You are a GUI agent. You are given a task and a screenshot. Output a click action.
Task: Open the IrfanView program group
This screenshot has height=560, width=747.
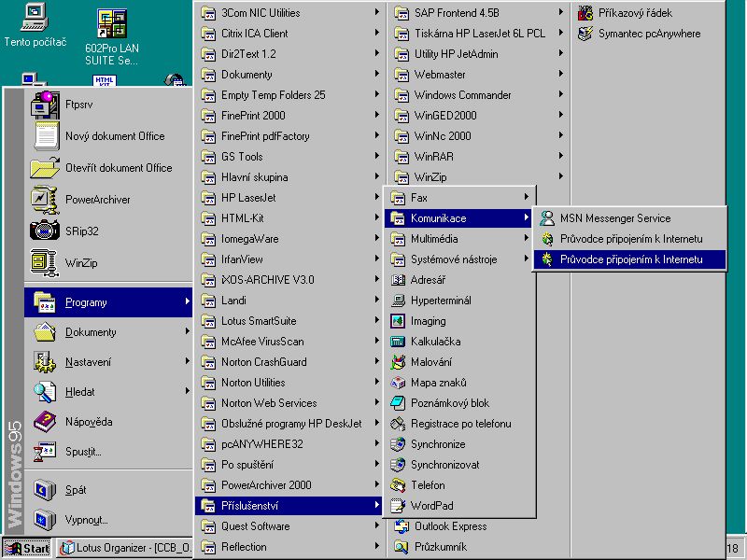[x=289, y=259]
